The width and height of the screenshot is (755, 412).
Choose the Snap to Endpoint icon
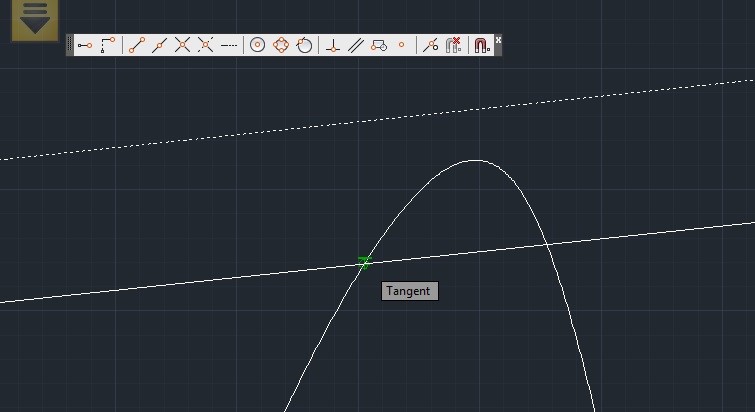(137, 45)
